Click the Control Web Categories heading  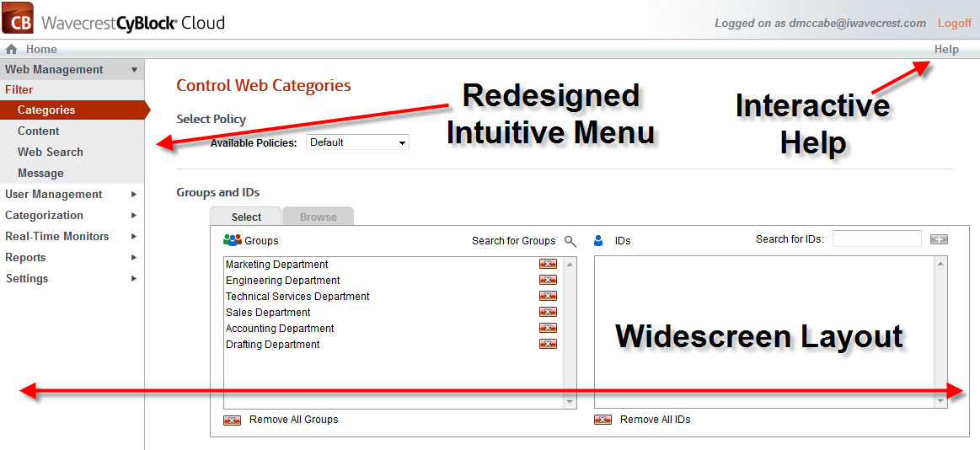tap(264, 86)
